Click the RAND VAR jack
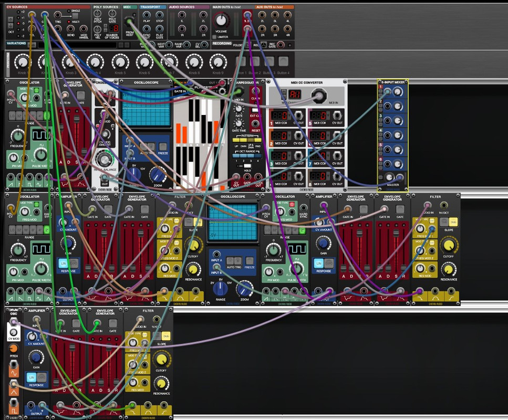The width and height of the screenshot is (508, 420). 186,45
